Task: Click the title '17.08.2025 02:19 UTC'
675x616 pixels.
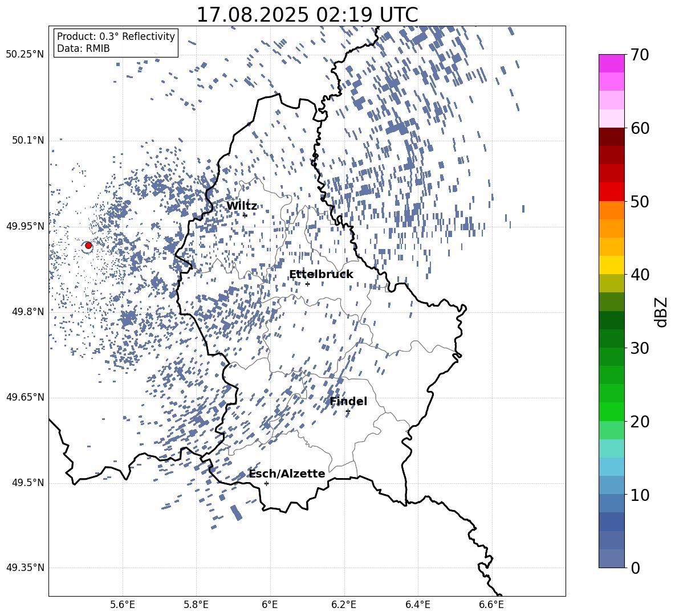Action: pyautogui.click(x=307, y=15)
